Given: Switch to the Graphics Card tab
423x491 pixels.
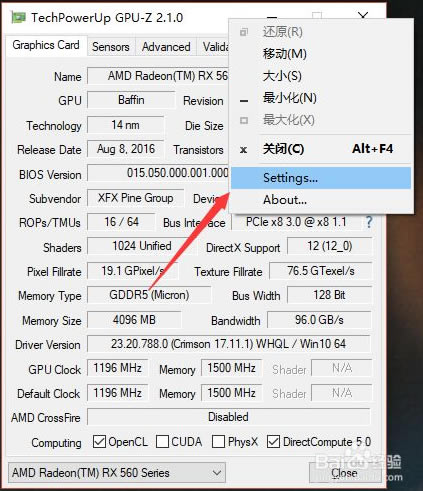Looking at the screenshot, I should (46, 45).
